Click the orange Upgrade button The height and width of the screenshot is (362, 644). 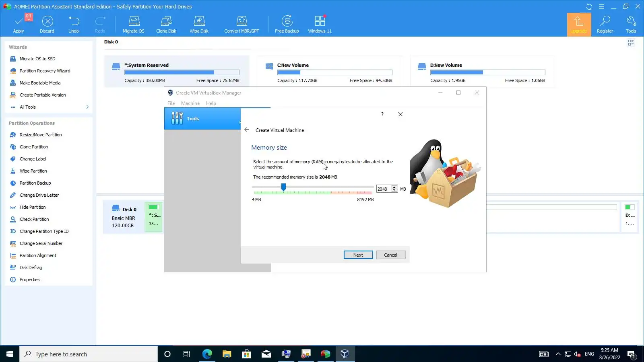579,25
